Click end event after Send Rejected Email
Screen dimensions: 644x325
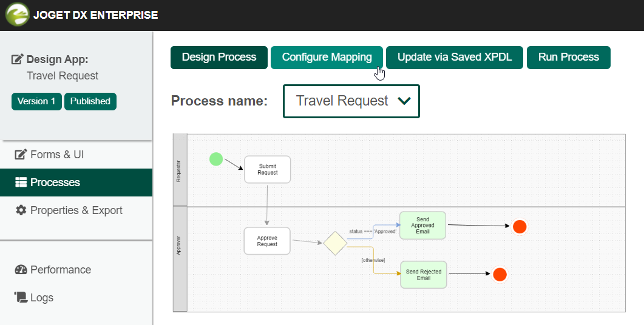(x=500, y=275)
